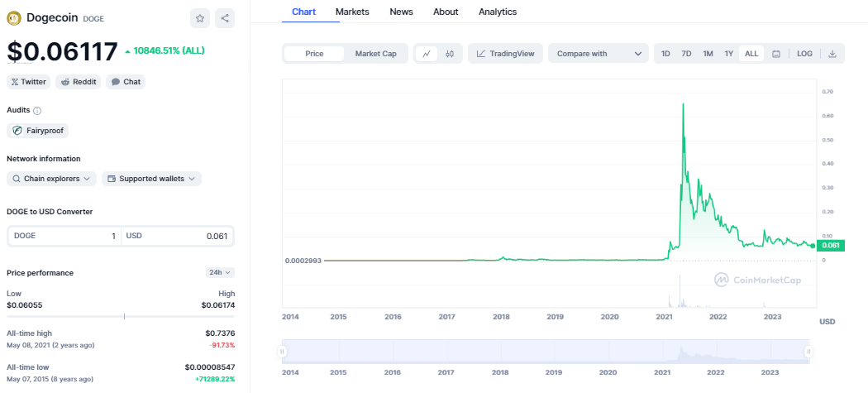The image size is (868, 393).
Task: Click the $0.06117 price text
Action: [63, 51]
